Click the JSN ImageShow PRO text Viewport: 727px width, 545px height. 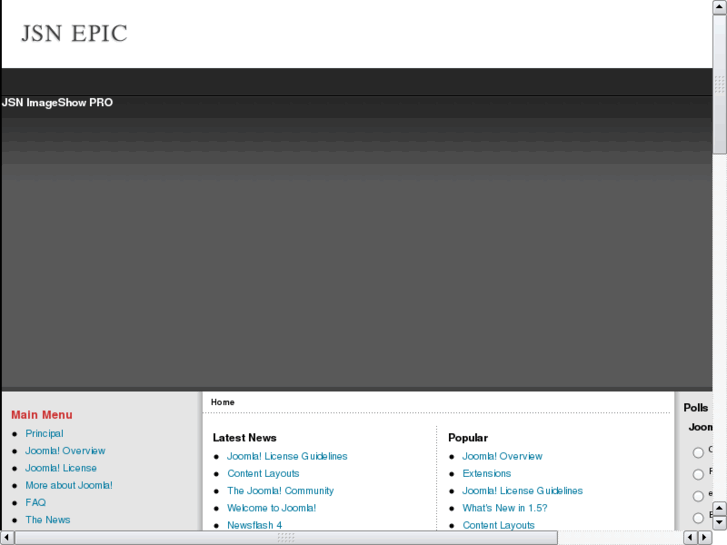[57, 103]
